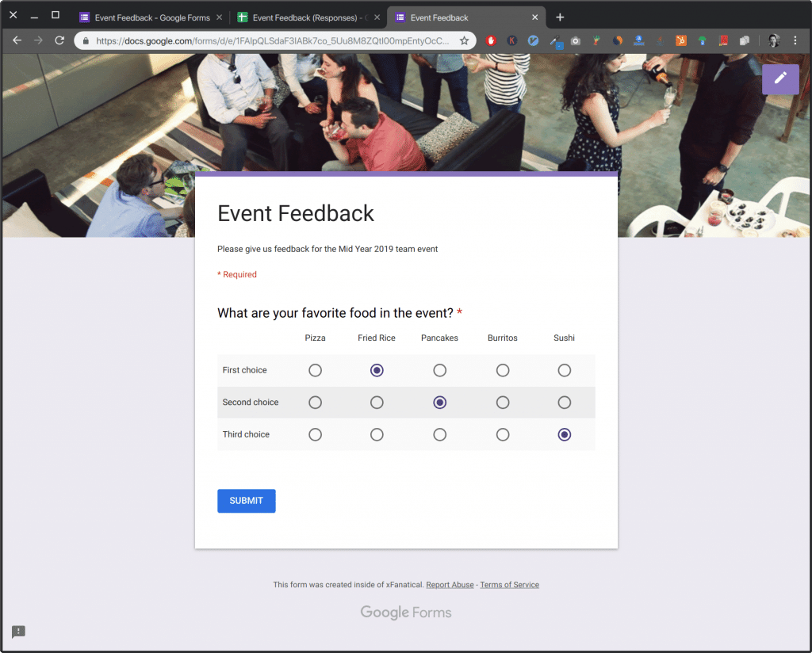The image size is (812, 653).
Task: Open the Report Abuse link
Action: [x=450, y=584]
